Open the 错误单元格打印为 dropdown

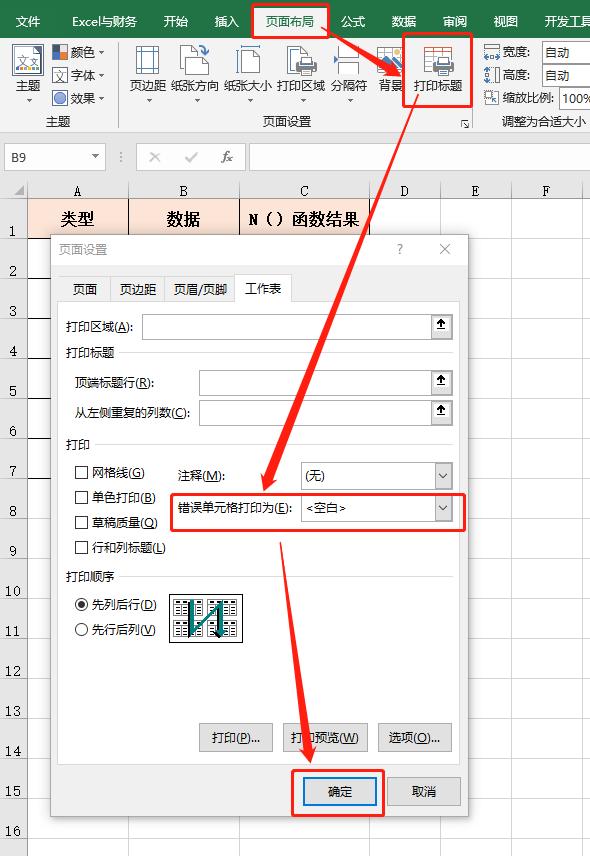[x=443, y=508]
